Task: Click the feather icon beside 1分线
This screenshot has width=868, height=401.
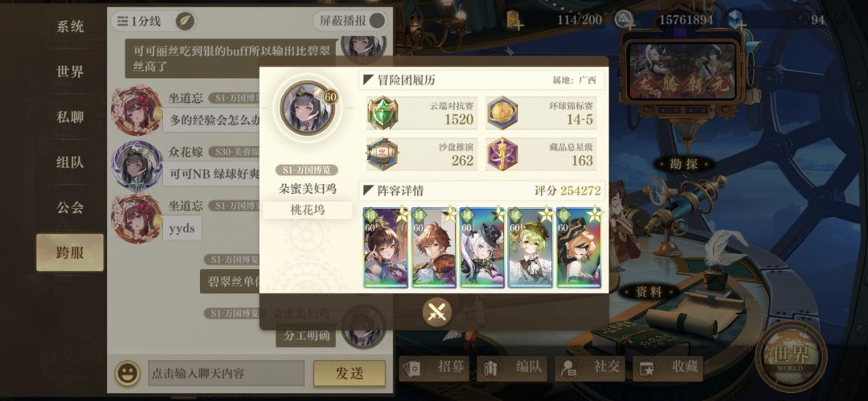Action: point(185,22)
